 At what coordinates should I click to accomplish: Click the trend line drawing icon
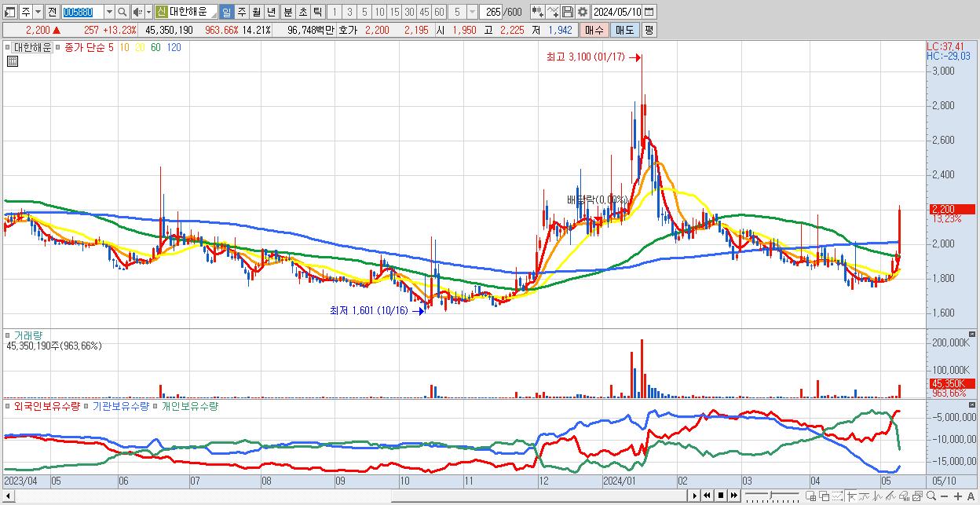click(865, 496)
